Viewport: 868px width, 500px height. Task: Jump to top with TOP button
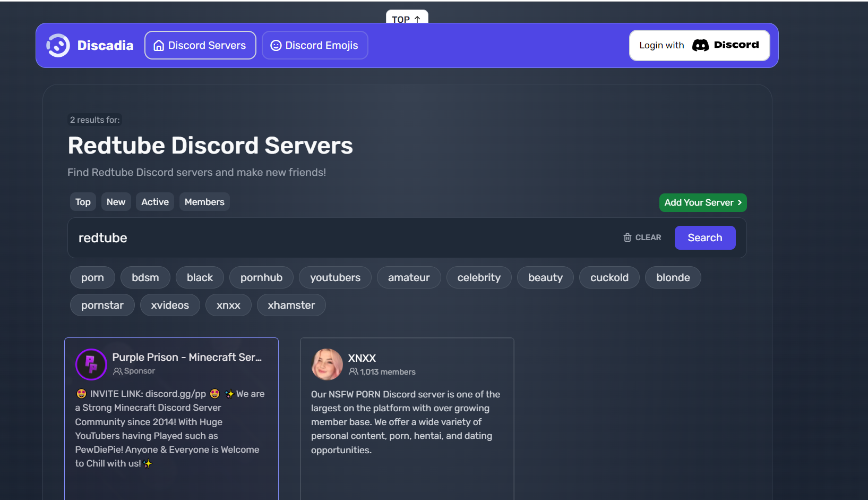point(407,17)
